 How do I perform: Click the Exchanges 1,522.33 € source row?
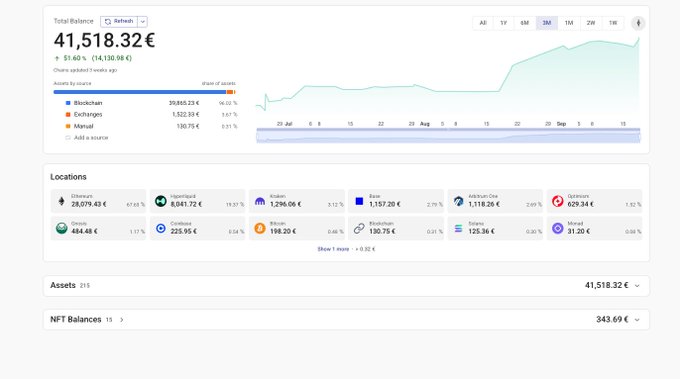click(145, 114)
